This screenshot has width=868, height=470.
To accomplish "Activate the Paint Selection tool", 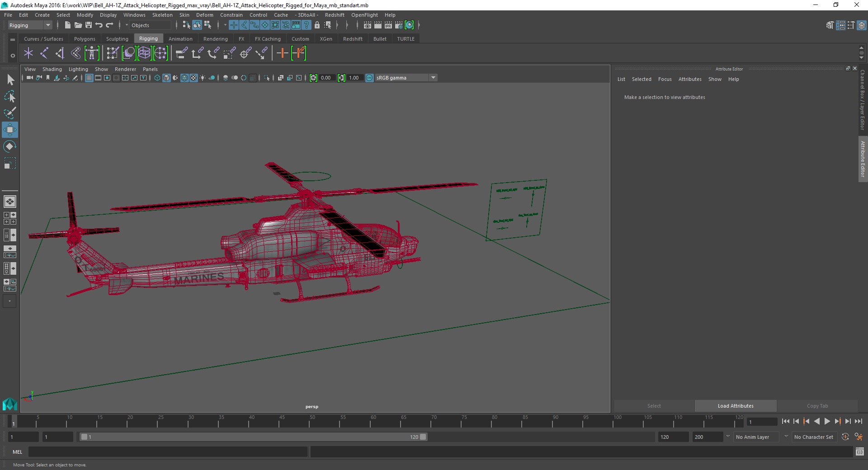I will click(x=10, y=113).
